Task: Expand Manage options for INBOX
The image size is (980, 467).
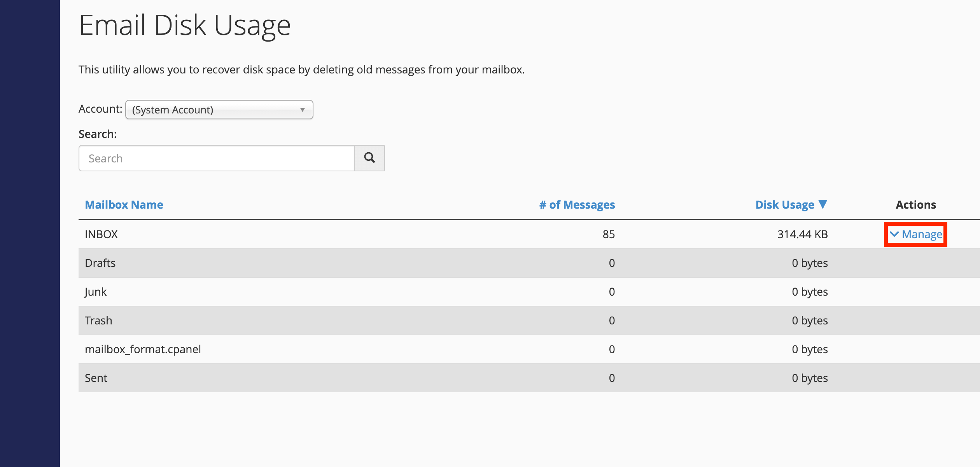Action: (916, 234)
